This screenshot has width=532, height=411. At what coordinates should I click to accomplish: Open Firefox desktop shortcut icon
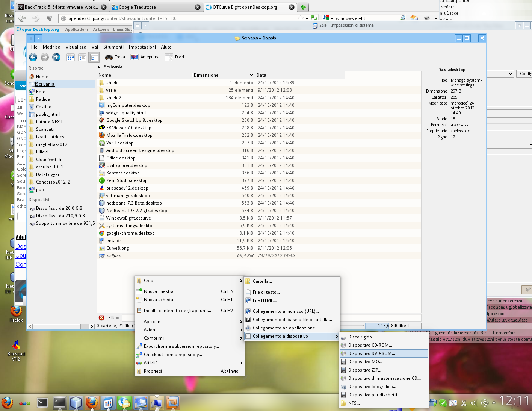coord(16,314)
